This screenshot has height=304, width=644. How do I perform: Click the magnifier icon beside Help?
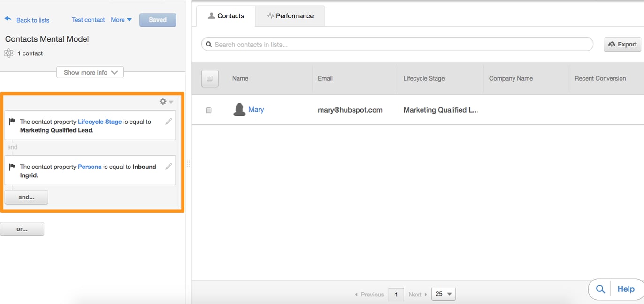point(600,289)
